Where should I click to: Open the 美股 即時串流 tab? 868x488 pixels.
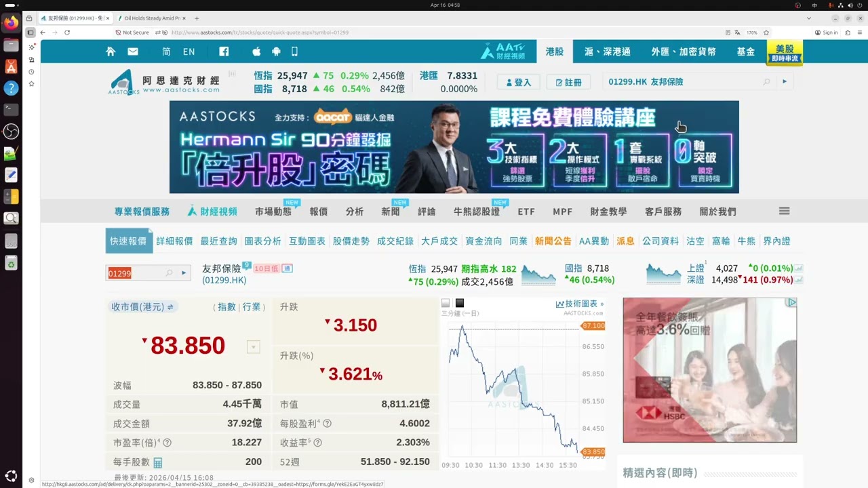[785, 53]
